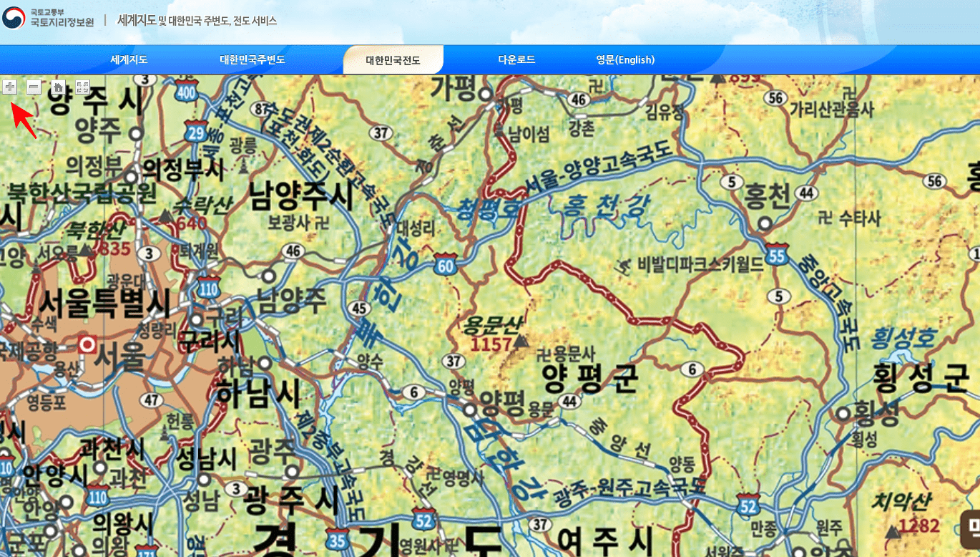Click the 남이섬 label
This screenshot has height=557, width=980.
point(529,133)
